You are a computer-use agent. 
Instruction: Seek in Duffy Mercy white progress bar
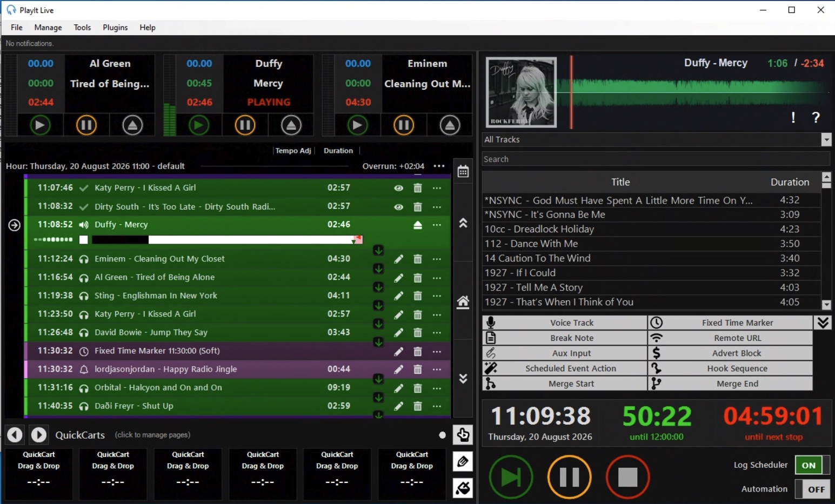(227, 239)
